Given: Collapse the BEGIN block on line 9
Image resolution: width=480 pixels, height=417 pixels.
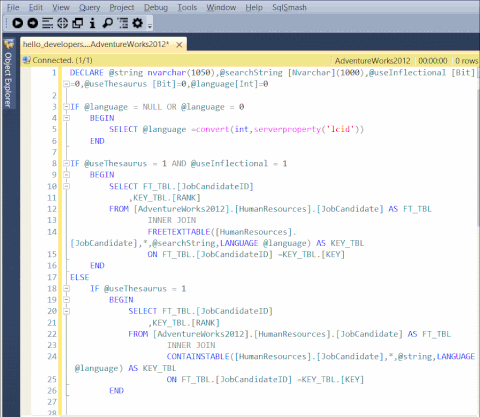Looking at the screenshot, I should [66, 175].
